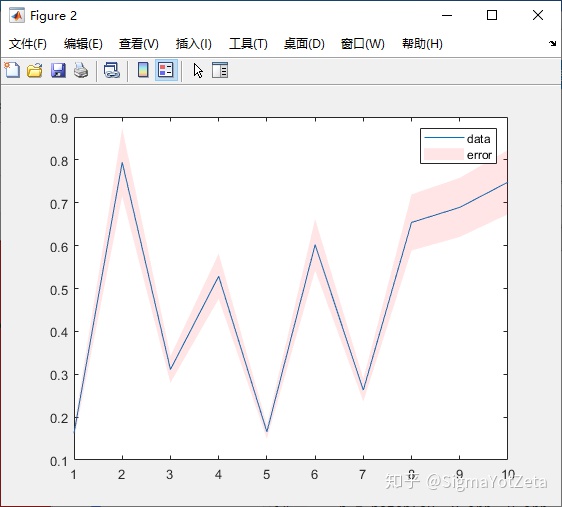Open the 窗口(W) menu
562x507 pixels.
[x=362, y=44]
